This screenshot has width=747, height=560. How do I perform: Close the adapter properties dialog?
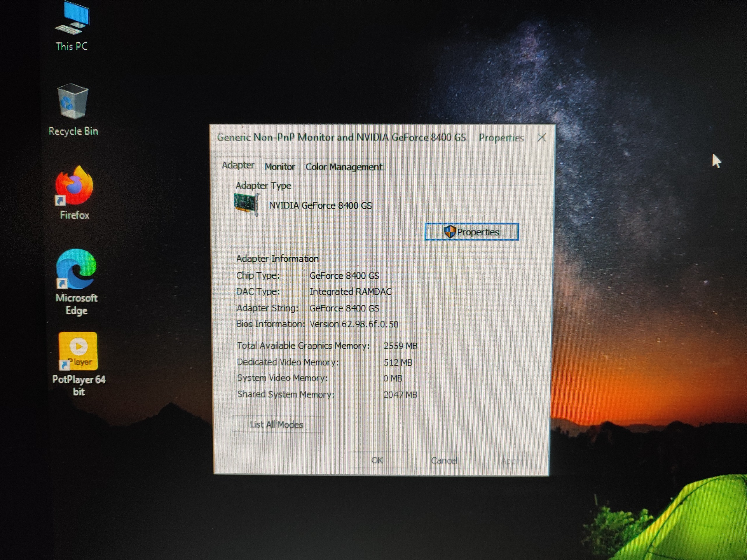(542, 137)
